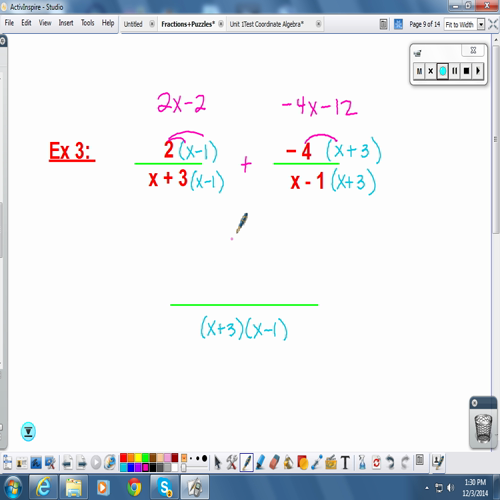
Task: Click the Desktop Annotate icon
Action: [36, 462]
